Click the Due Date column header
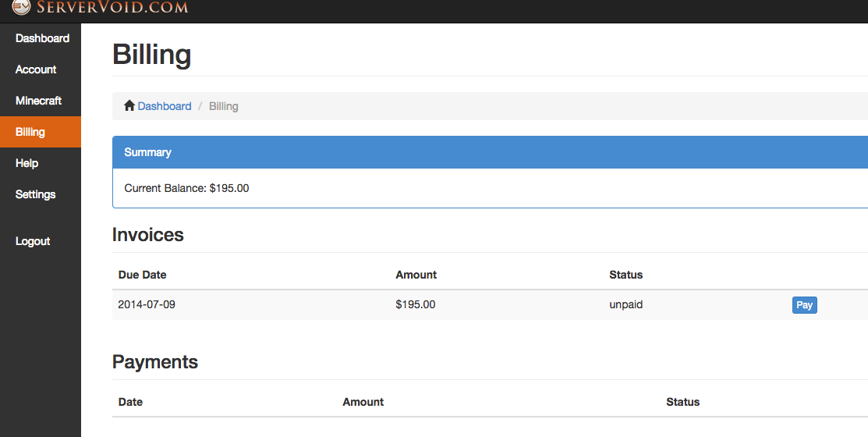This screenshot has height=437, width=868. [142, 275]
